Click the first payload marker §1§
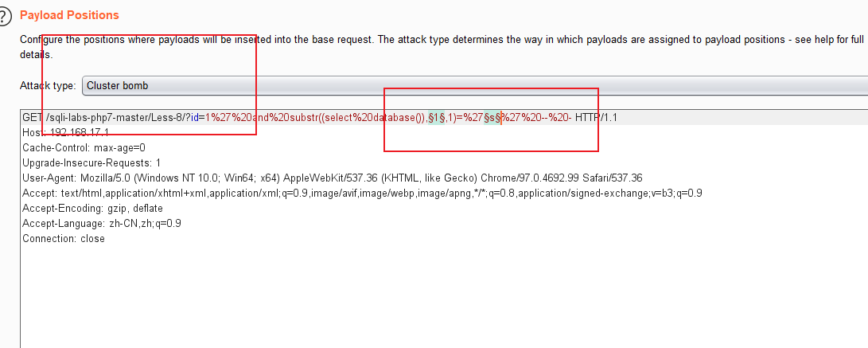The width and height of the screenshot is (868, 348). (438, 118)
